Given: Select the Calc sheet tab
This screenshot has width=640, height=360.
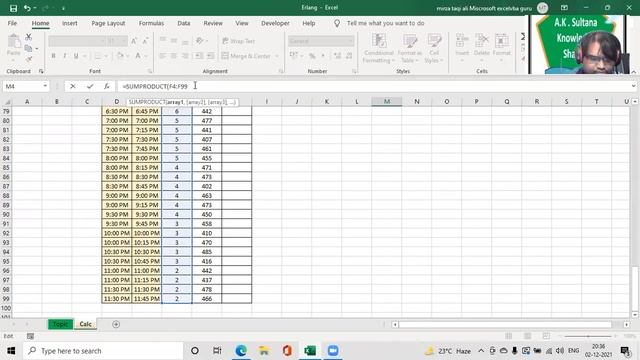Looking at the screenshot, I should coord(85,324).
